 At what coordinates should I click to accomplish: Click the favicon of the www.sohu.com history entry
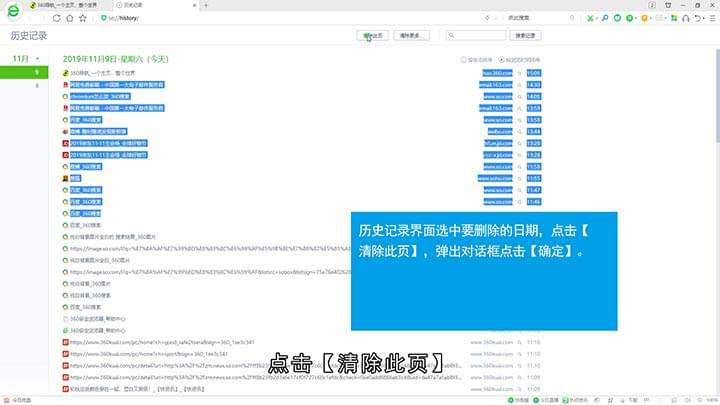pyautogui.click(x=65, y=178)
